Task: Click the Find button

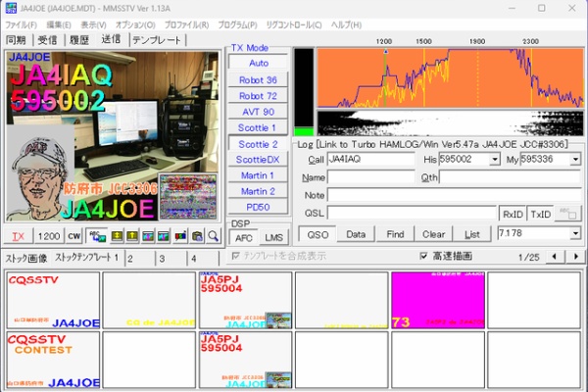Action: (395, 234)
